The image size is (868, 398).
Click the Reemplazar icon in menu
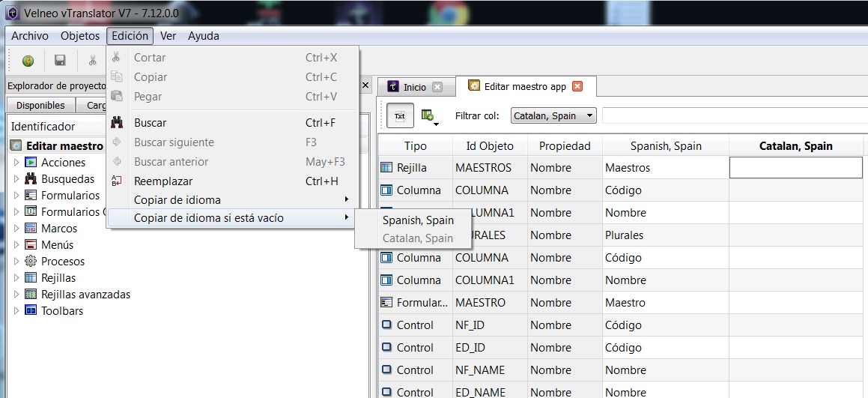coord(117,181)
